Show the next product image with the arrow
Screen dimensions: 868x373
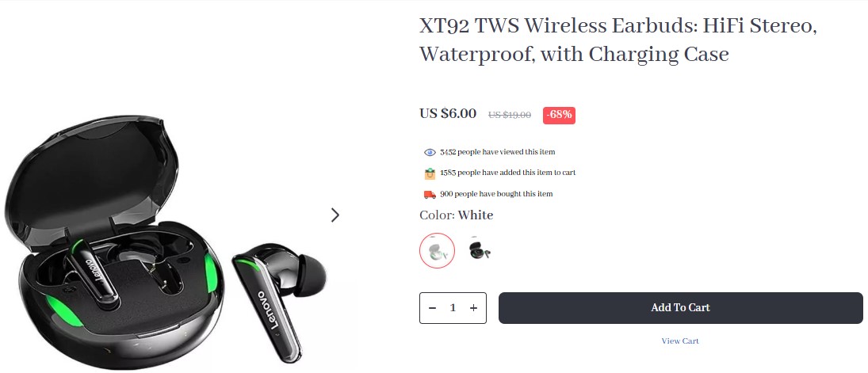tap(335, 215)
